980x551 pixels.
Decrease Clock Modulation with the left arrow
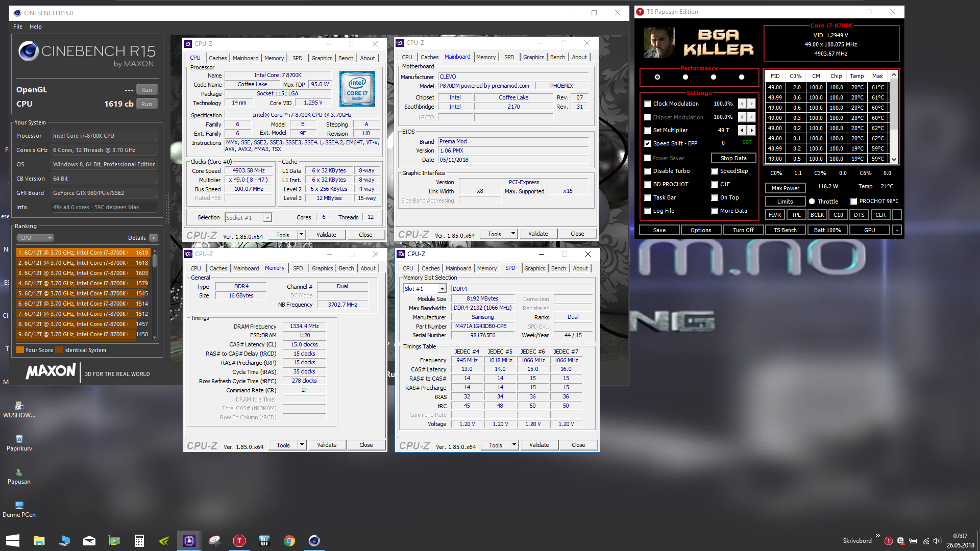pos(742,104)
